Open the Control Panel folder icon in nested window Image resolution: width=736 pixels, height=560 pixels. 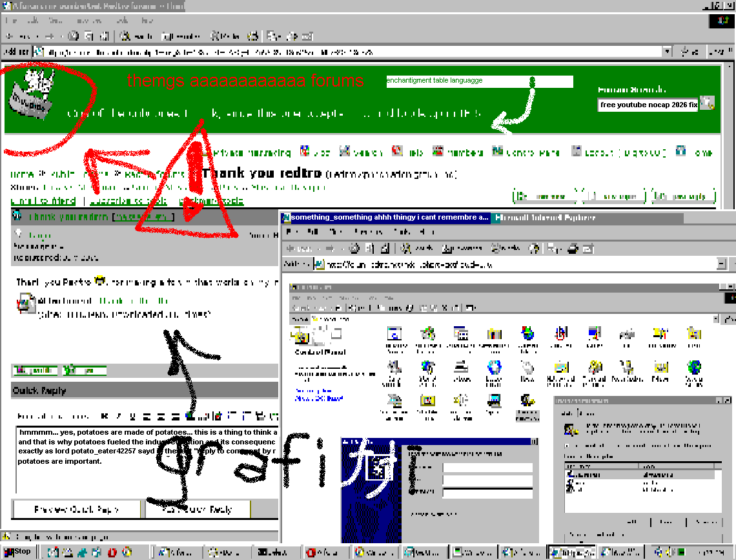coord(301,336)
